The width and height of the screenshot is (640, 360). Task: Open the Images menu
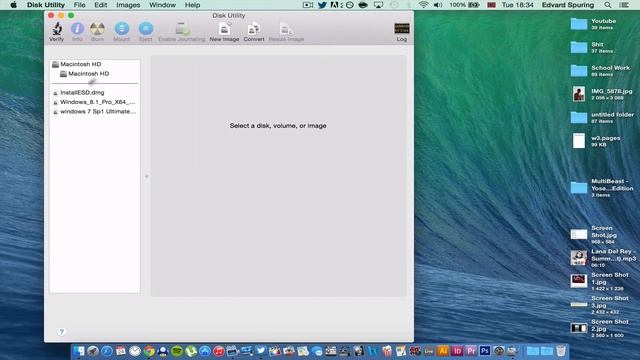(128, 5)
